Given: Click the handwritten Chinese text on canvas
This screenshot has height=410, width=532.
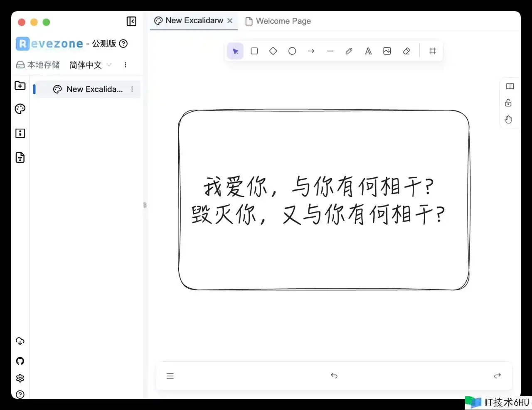Looking at the screenshot, I should [x=318, y=200].
